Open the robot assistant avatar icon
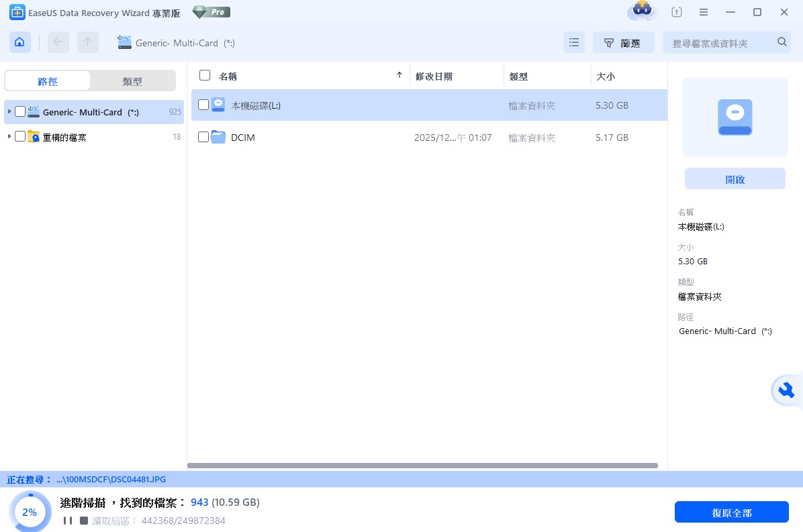 click(x=642, y=11)
